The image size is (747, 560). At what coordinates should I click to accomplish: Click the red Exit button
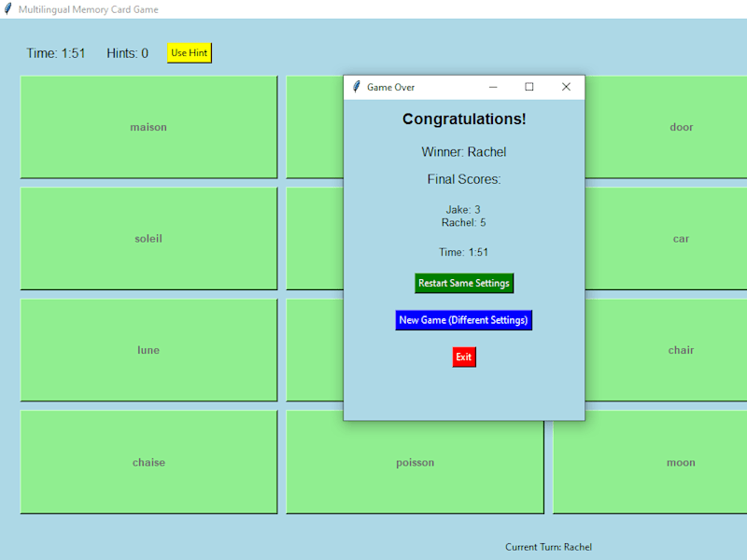(464, 357)
